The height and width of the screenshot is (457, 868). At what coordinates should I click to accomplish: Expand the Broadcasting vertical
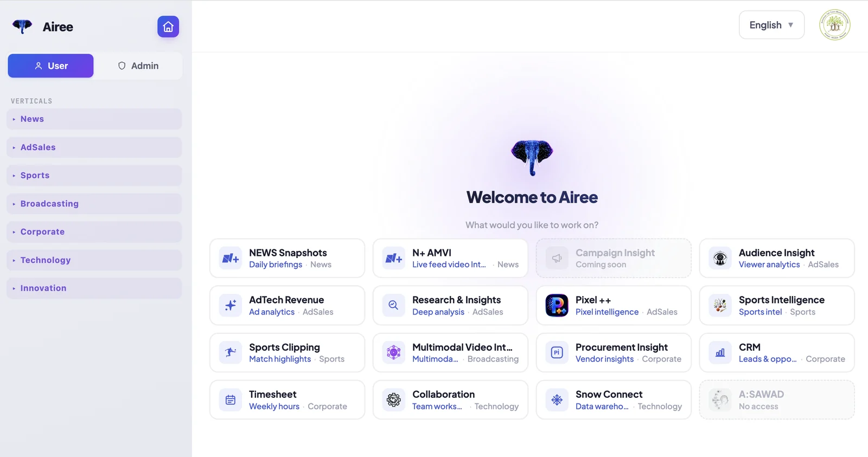[94, 204]
